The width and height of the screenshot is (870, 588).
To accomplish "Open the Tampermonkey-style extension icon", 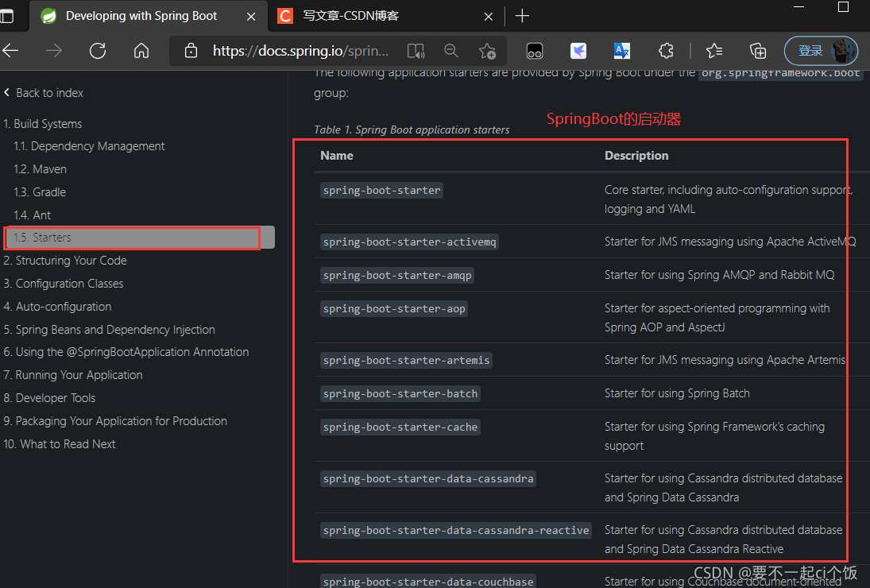I will [535, 51].
